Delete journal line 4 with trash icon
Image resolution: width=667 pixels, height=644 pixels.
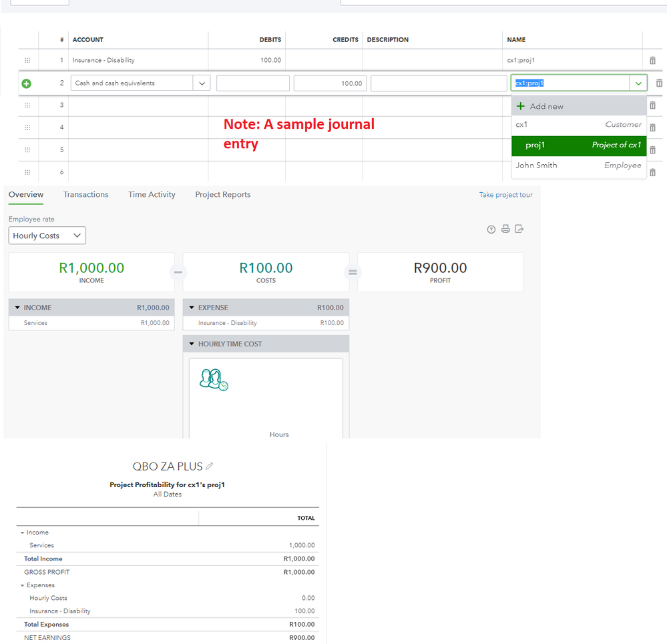[x=652, y=127]
